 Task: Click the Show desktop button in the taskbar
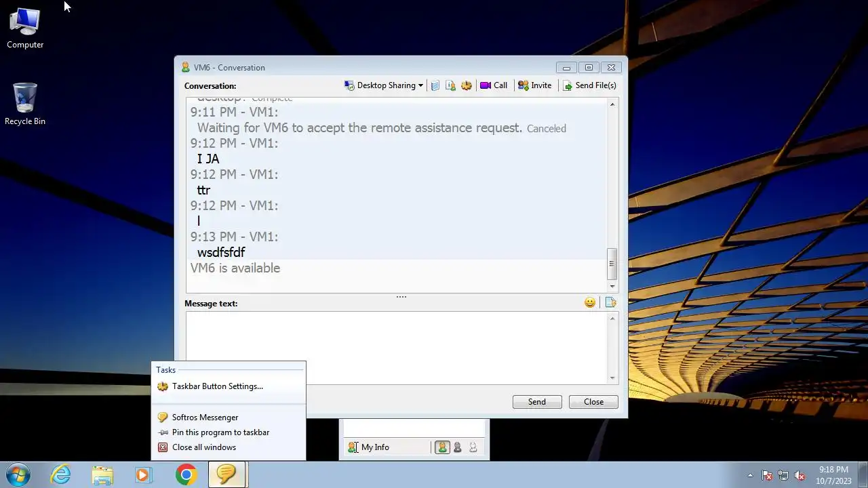[x=863, y=475]
